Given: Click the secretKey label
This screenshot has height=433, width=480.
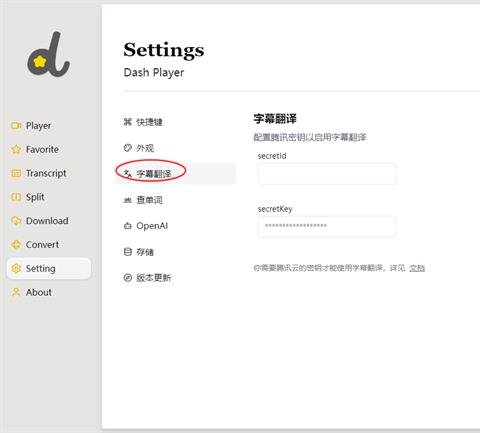Looking at the screenshot, I should point(275,209).
